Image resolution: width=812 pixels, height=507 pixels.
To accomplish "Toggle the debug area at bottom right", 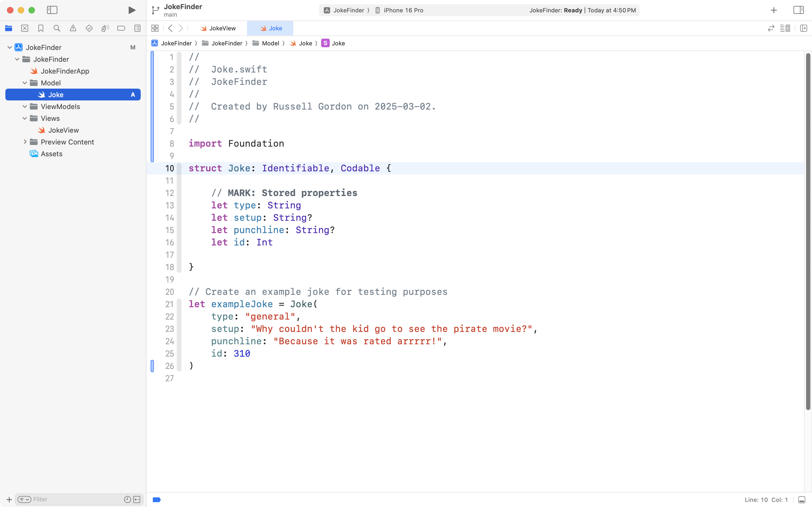I will pos(802,500).
